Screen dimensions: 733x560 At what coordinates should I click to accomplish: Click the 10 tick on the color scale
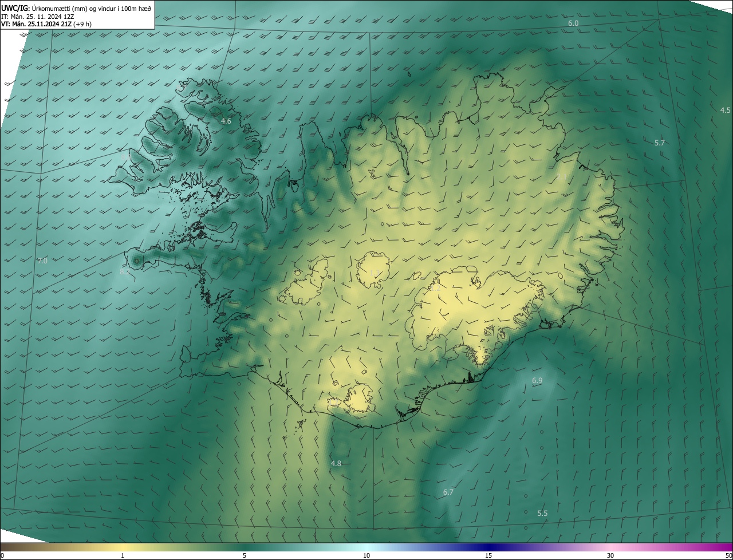point(366,555)
